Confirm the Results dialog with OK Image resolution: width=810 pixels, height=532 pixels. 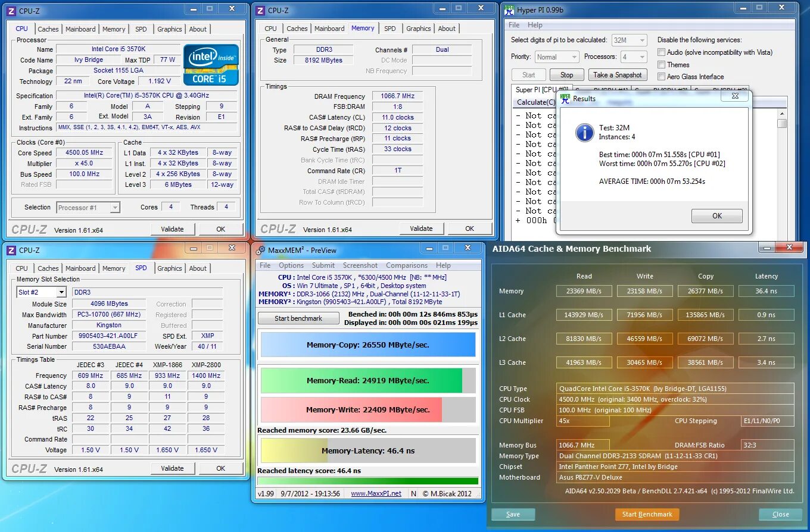point(717,216)
